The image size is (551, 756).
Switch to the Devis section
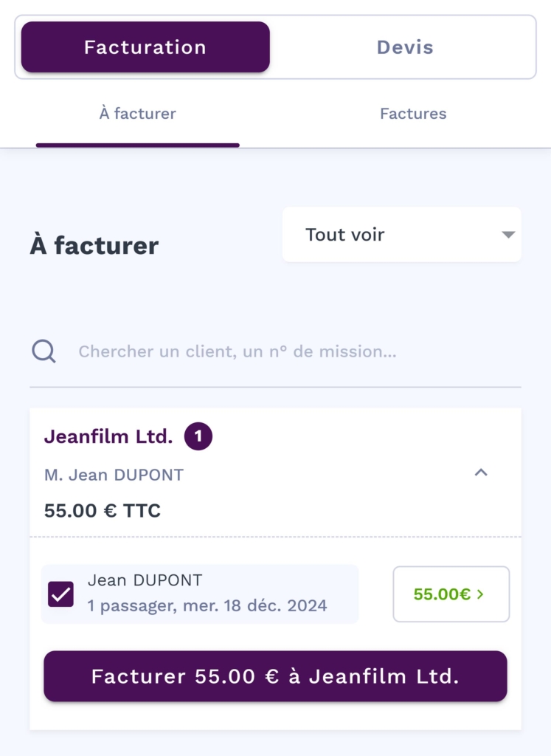tap(404, 47)
